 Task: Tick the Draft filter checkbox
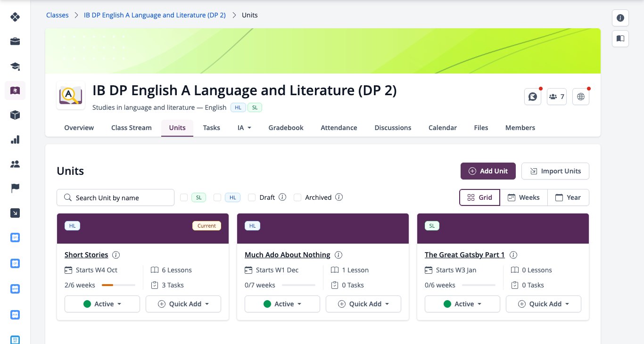point(252,197)
